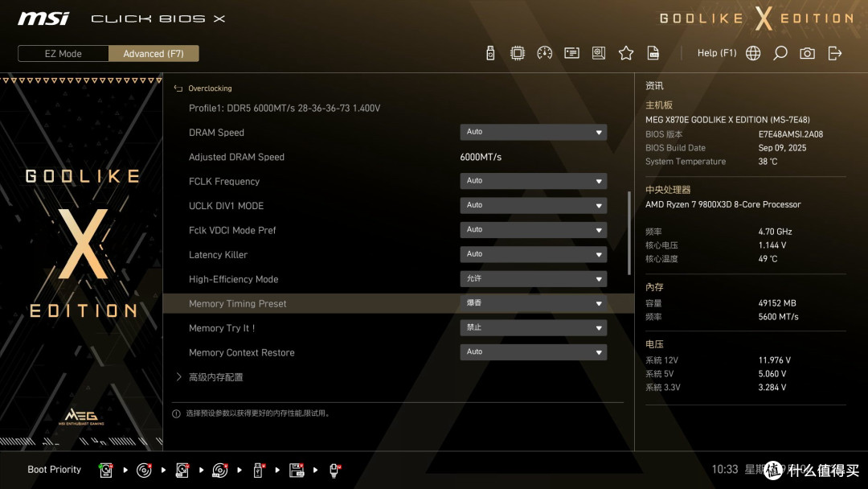Click the 4.70 GHz frequency value
The image size is (868, 489).
coord(775,232)
